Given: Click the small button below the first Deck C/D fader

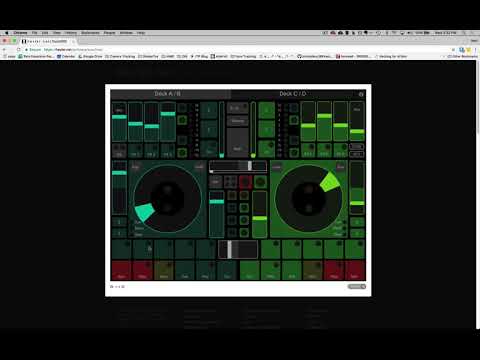Looking at the screenshot, I should (x=308, y=150).
